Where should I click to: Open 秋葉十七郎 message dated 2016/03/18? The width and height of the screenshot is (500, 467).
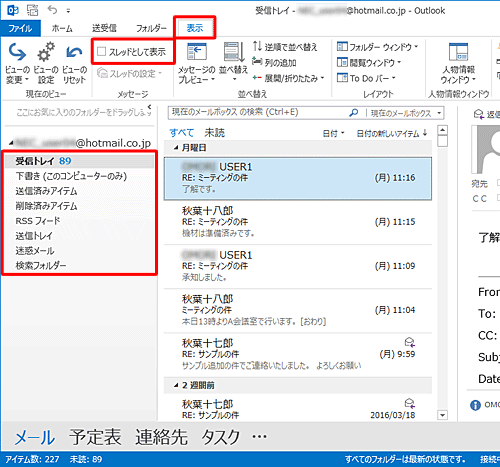click(298, 408)
